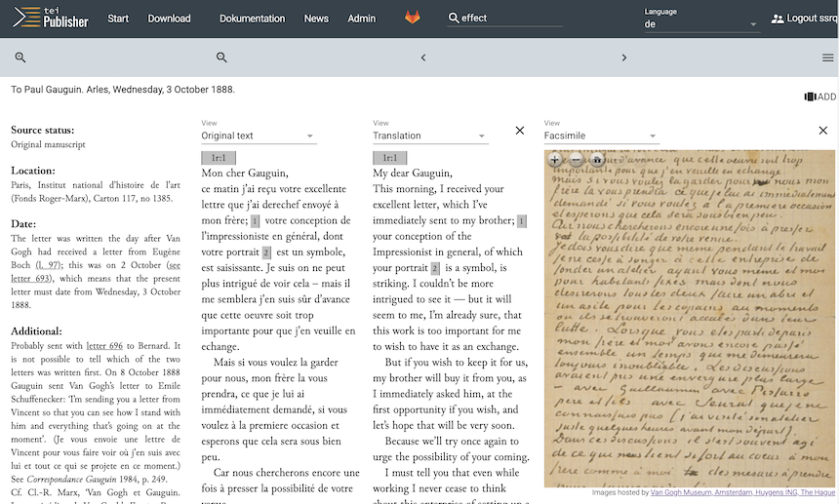Zoom in on the facsimile image
The height and width of the screenshot is (504, 839).
pos(556,159)
